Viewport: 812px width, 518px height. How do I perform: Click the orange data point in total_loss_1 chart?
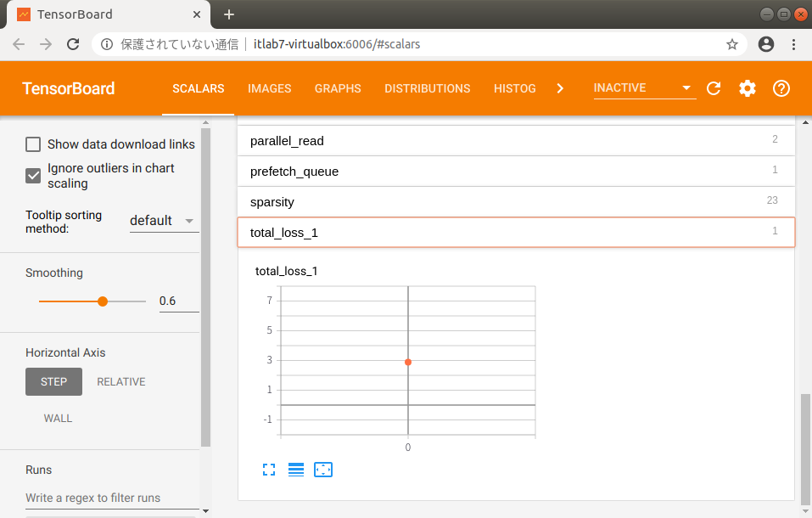point(408,362)
